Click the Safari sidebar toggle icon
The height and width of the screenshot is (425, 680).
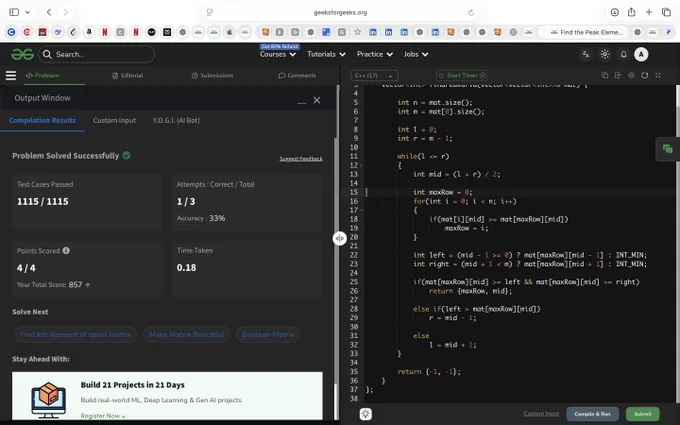[14, 12]
